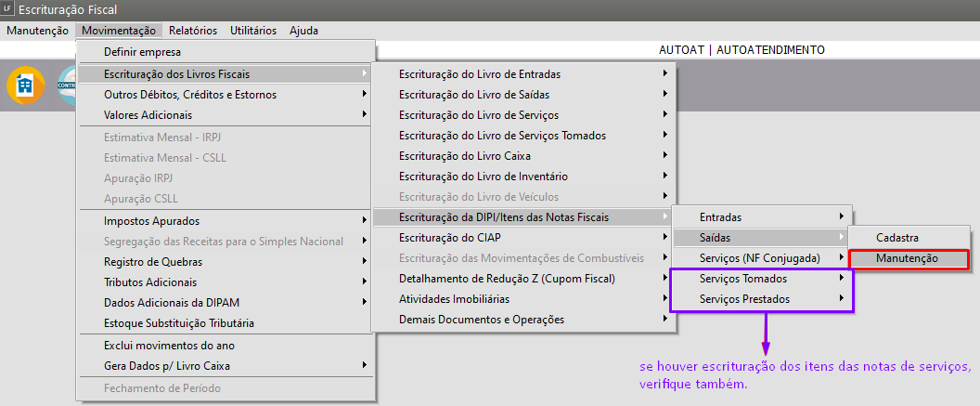The height and width of the screenshot is (406, 980).
Task: Click the partially hidden blue toolbar icon
Action: pos(67,85)
